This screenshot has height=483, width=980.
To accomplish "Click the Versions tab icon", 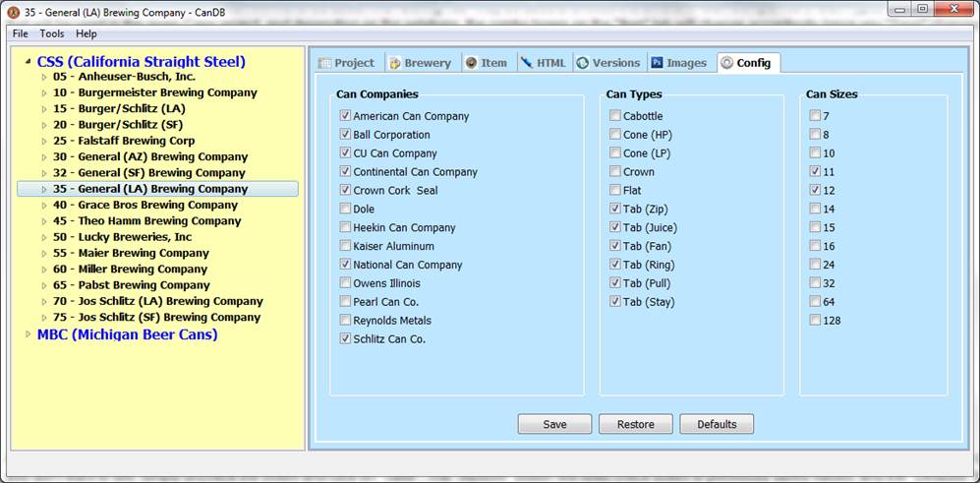I will tap(583, 63).
